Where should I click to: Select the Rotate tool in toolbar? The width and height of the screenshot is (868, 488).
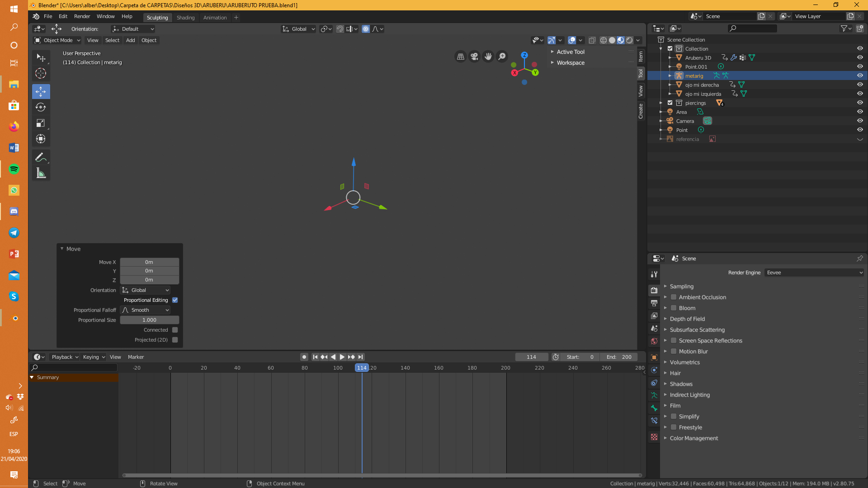point(41,107)
